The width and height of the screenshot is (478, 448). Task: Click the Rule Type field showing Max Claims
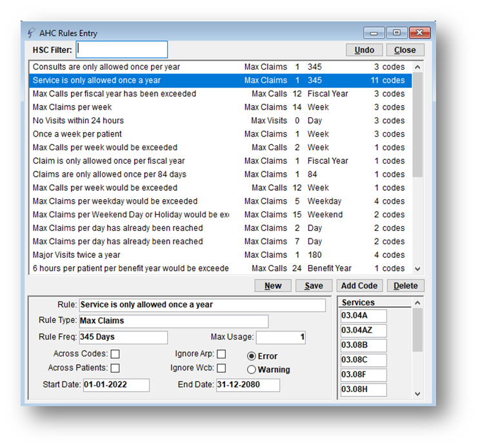click(x=174, y=321)
